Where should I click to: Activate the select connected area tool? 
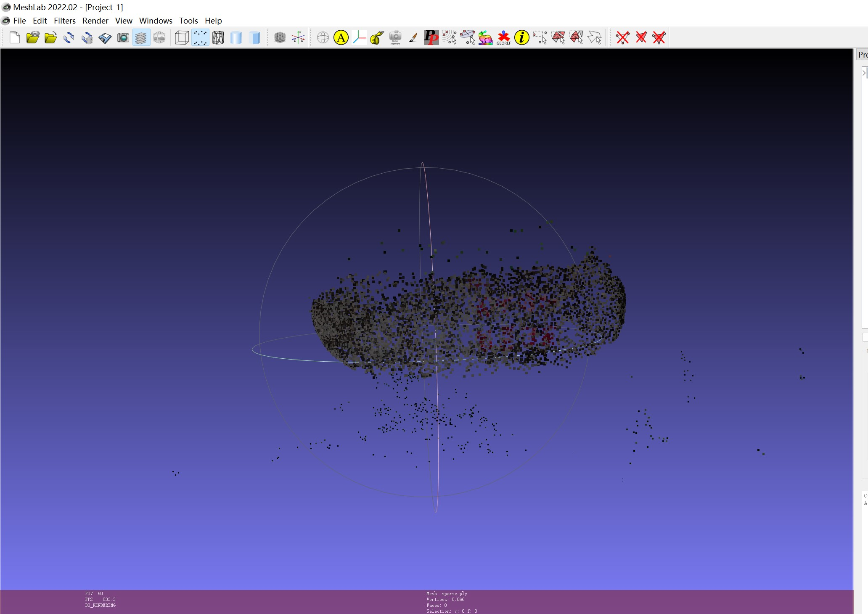point(594,37)
